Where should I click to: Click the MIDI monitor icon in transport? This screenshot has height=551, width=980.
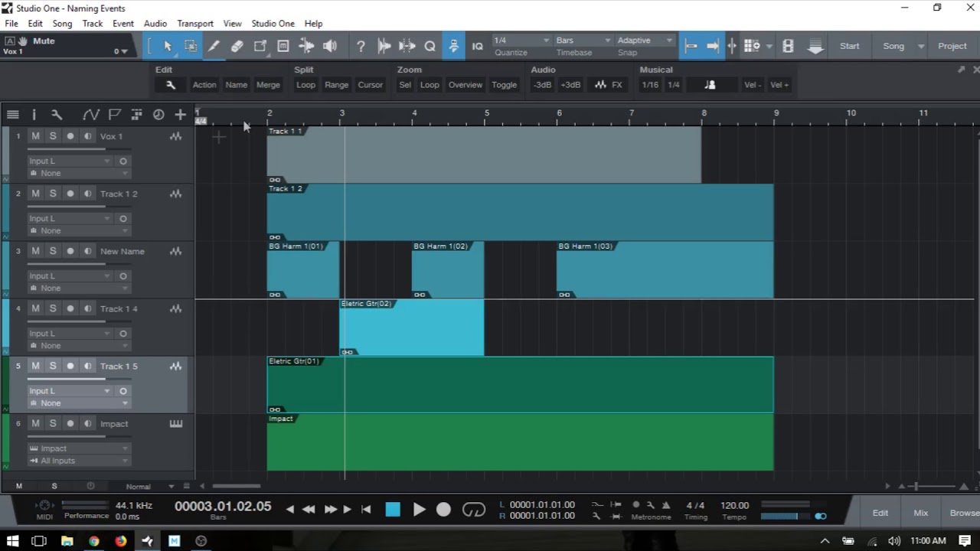coord(44,506)
